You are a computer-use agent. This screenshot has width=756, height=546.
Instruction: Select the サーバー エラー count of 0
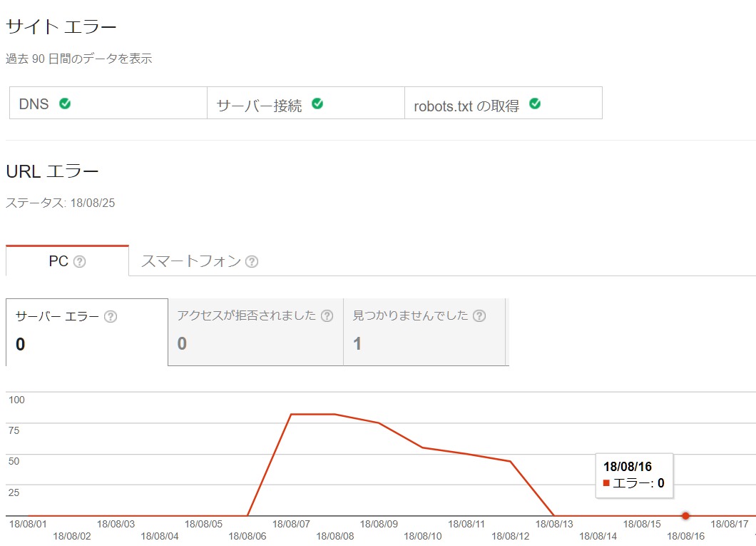click(x=21, y=345)
